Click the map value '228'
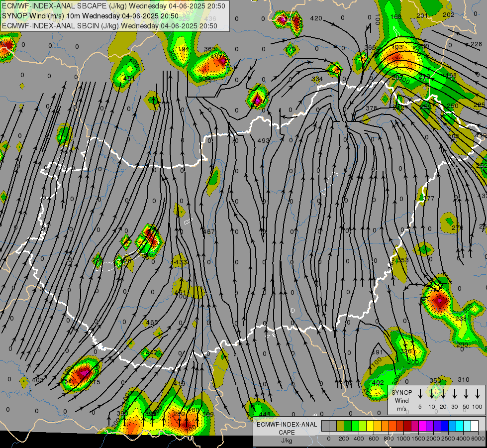The height and width of the screenshot is (448, 487). click(x=476, y=44)
